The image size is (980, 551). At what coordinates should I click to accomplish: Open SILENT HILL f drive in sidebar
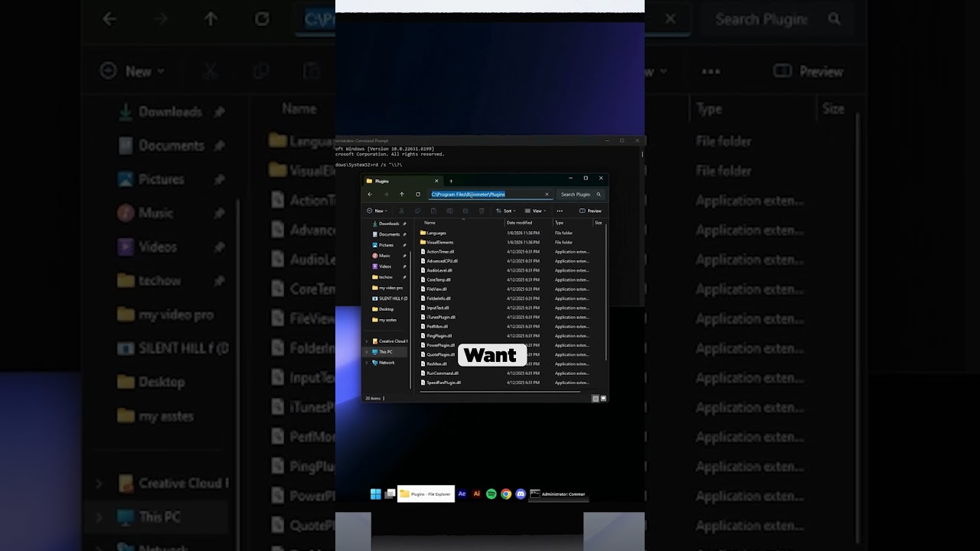389,298
